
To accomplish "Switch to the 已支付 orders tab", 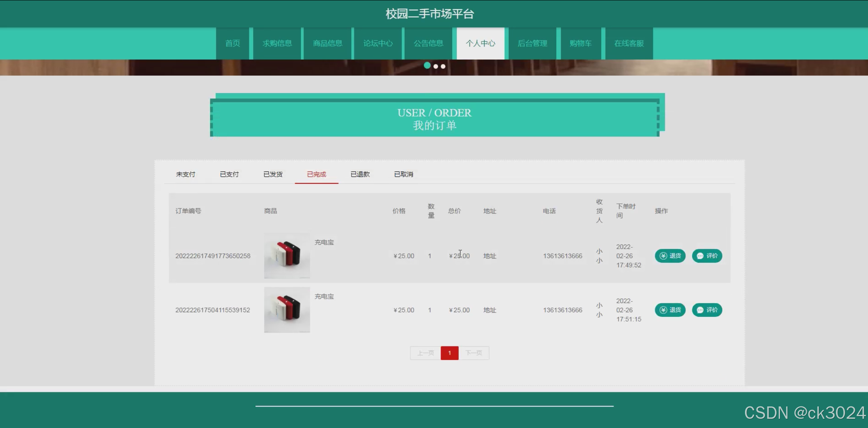I will click(229, 174).
